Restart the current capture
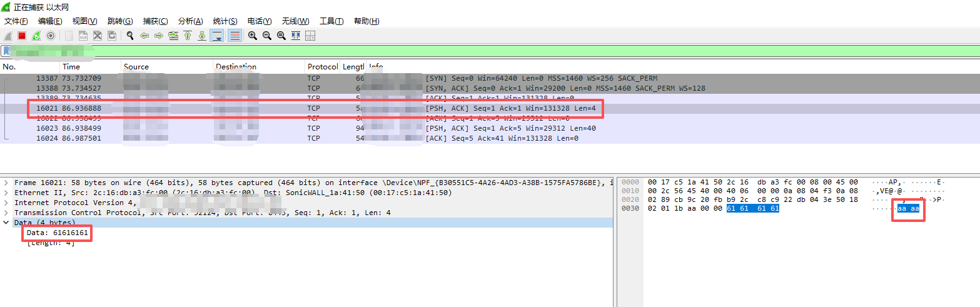This screenshot has width=980, height=307. [x=36, y=36]
